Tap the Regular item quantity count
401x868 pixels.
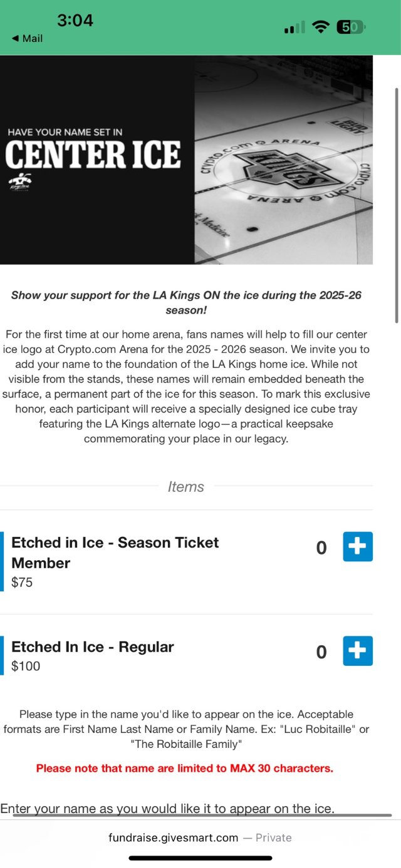(x=321, y=652)
